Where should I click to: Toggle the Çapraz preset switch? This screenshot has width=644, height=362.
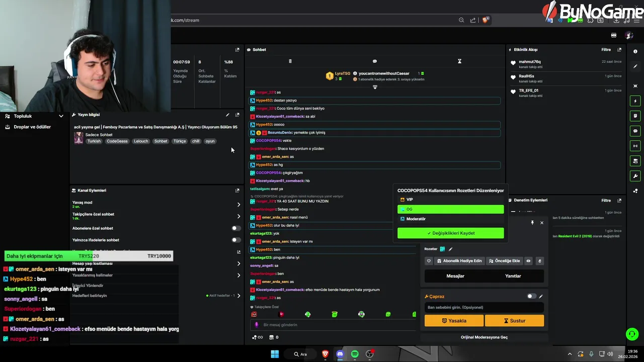[x=531, y=297]
